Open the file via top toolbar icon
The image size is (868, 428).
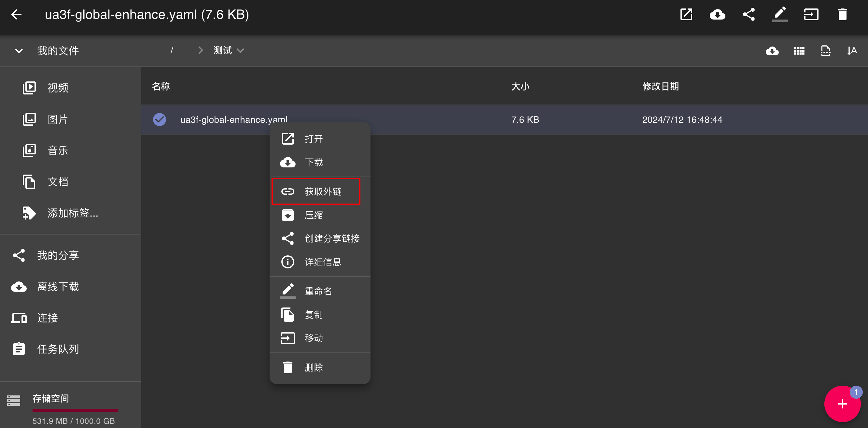click(686, 14)
